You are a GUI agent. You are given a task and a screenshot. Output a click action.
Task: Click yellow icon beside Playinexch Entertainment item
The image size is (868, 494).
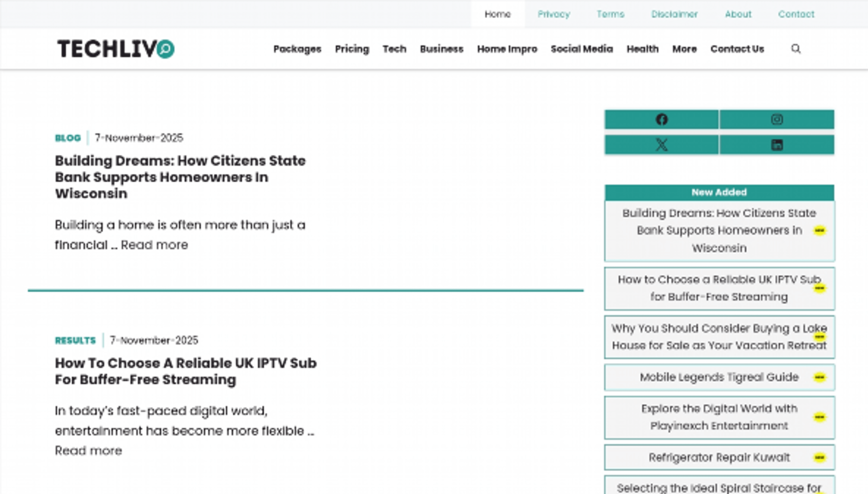(819, 417)
